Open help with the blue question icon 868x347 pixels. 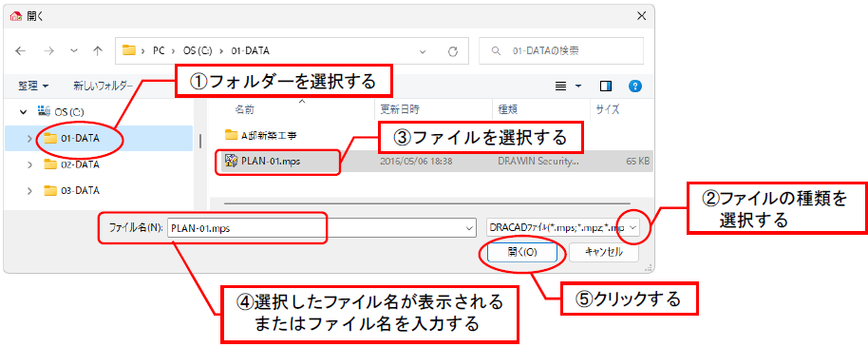pyautogui.click(x=635, y=86)
